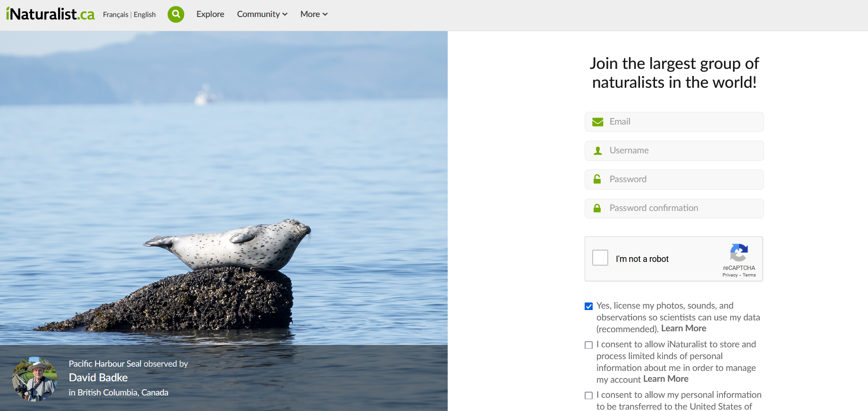Click the iNaturalist.ca logo
Image resolution: width=868 pixels, height=411 pixels.
(51, 14)
